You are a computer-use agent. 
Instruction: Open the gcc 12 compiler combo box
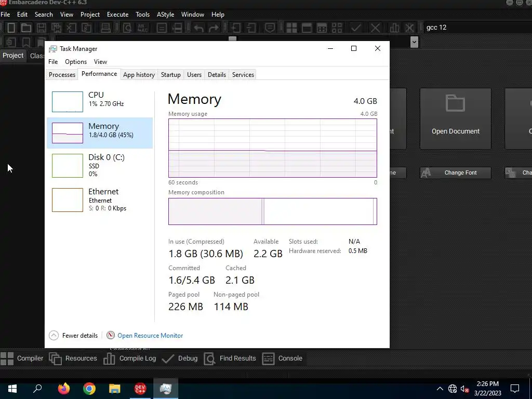[x=478, y=28]
